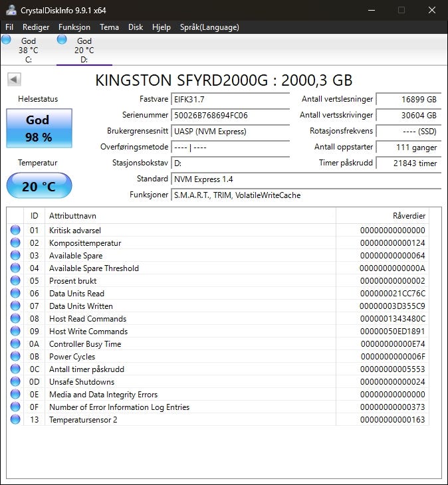Switch to the C: drive tab
The height and width of the screenshot is (485, 448).
pyautogui.click(x=29, y=50)
